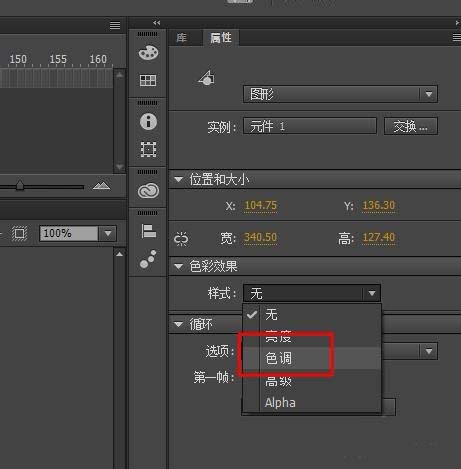Click the timeline zoom-in mountains icon

click(x=102, y=186)
